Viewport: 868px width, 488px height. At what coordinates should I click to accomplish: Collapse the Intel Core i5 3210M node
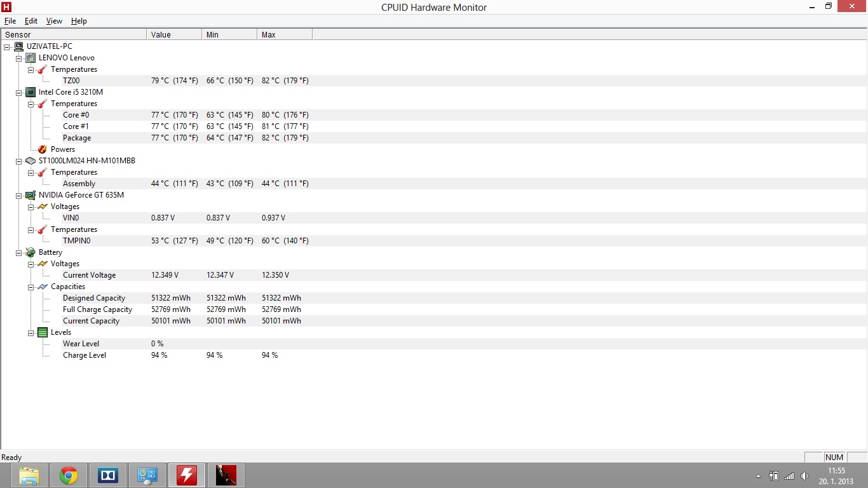(x=19, y=92)
